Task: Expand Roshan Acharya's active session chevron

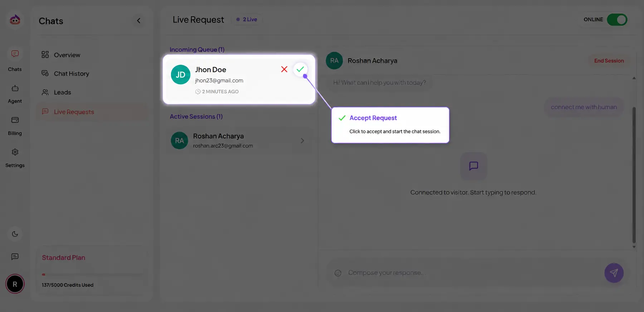Action: coord(302,141)
